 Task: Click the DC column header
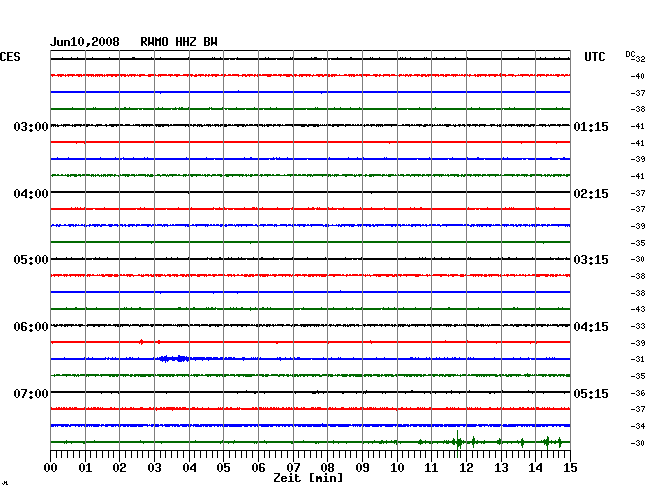pos(630,54)
